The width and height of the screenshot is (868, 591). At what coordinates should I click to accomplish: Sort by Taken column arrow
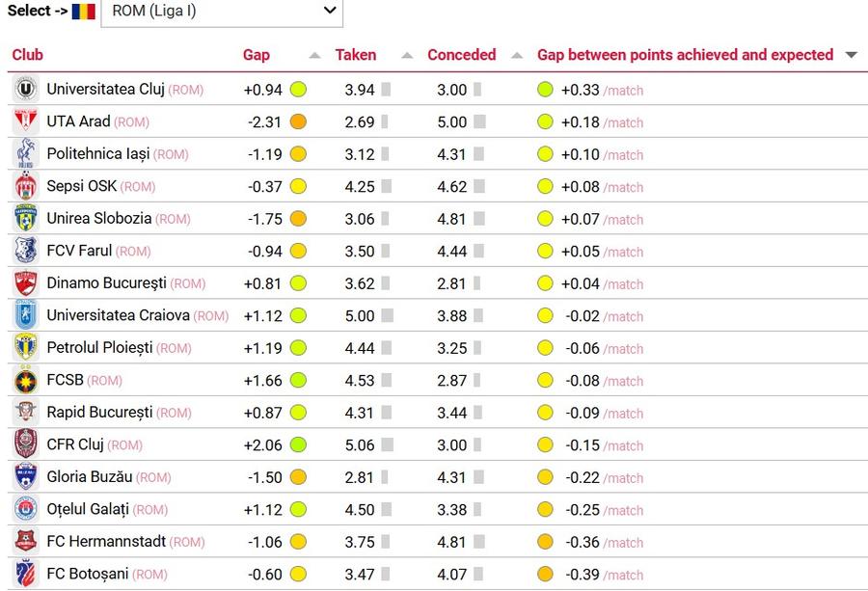click(407, 55)
